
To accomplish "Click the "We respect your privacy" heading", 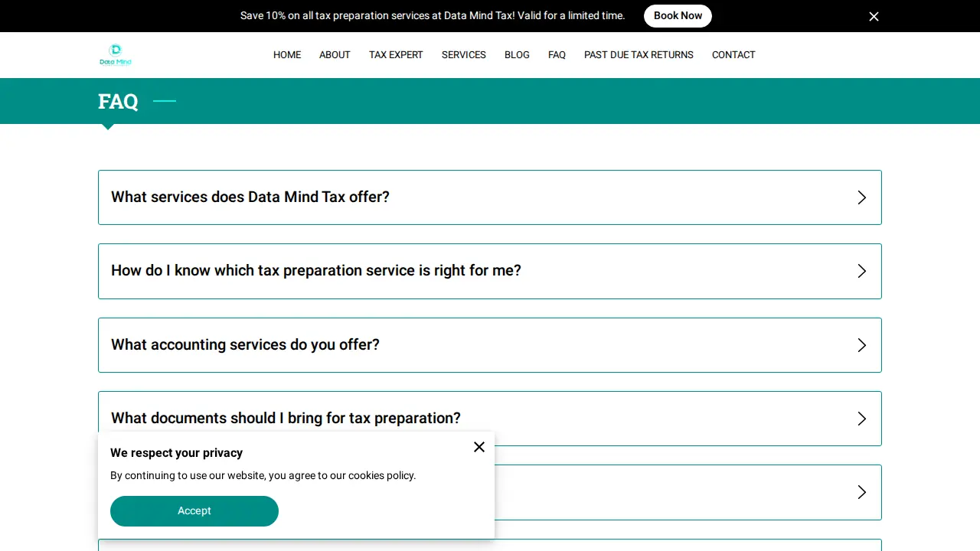I will click(x=176, y=453).
